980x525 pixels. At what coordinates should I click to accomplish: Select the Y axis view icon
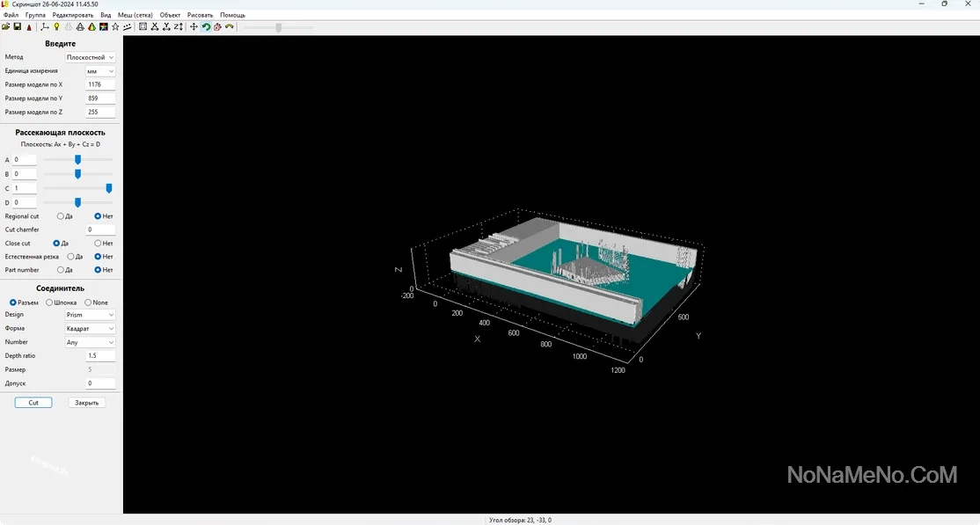coord(166,27)
